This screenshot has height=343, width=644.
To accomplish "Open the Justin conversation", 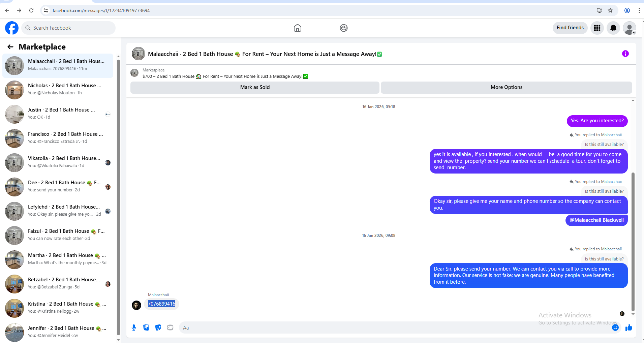I will (x=58, y=114).
